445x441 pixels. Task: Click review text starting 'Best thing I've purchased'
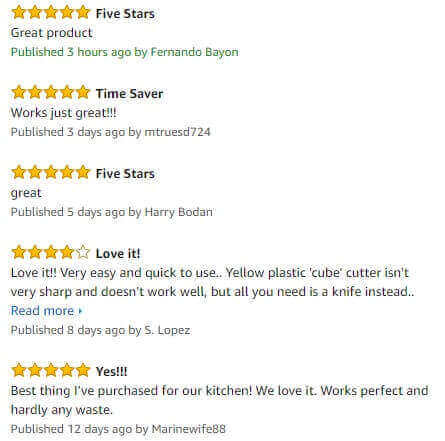(x=219, y=400)
